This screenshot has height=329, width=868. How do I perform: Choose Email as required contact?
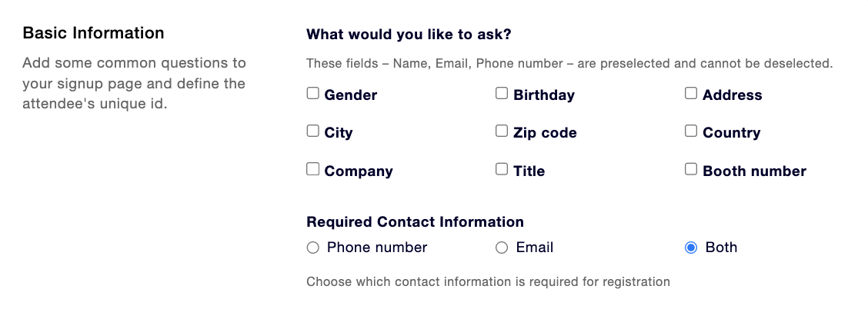click(502, 248)
